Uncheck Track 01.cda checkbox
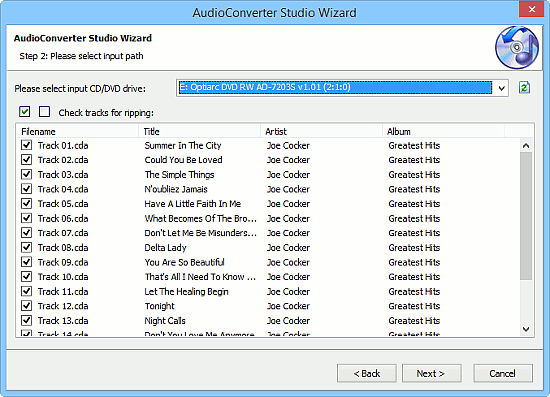The image size is (550, 397). [27, 145]
